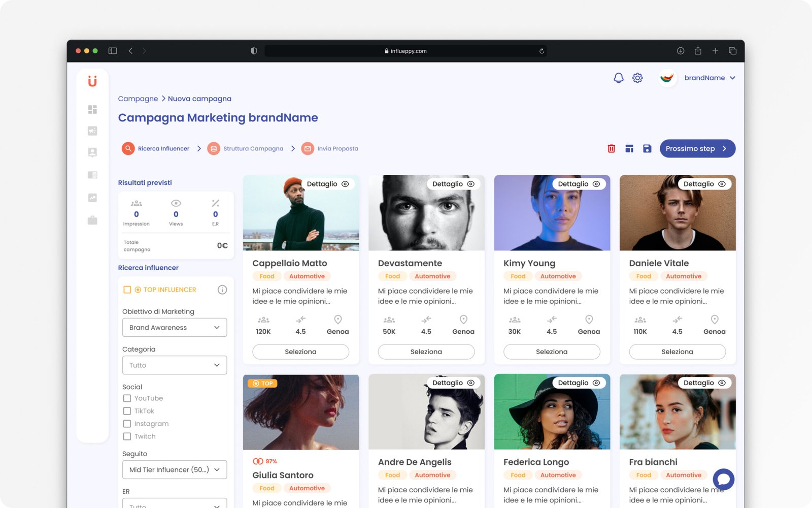Tick the Instagram checkbox
Viewport: 812px width, 508px height.
point(127,424)
